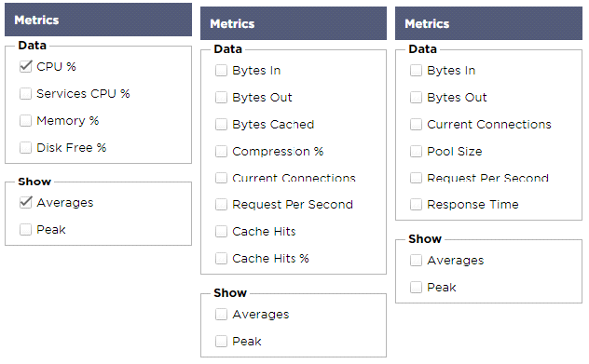
Task: Check the Memory % option
Action: tap(25, 121)
